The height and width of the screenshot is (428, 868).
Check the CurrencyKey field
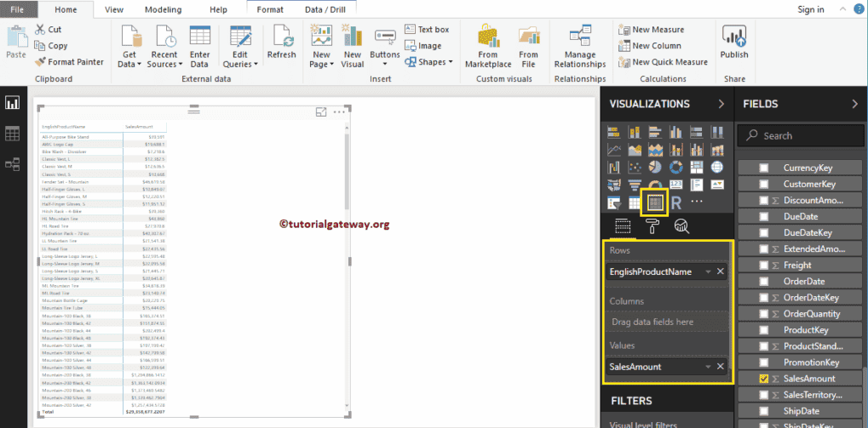point(764,168)
